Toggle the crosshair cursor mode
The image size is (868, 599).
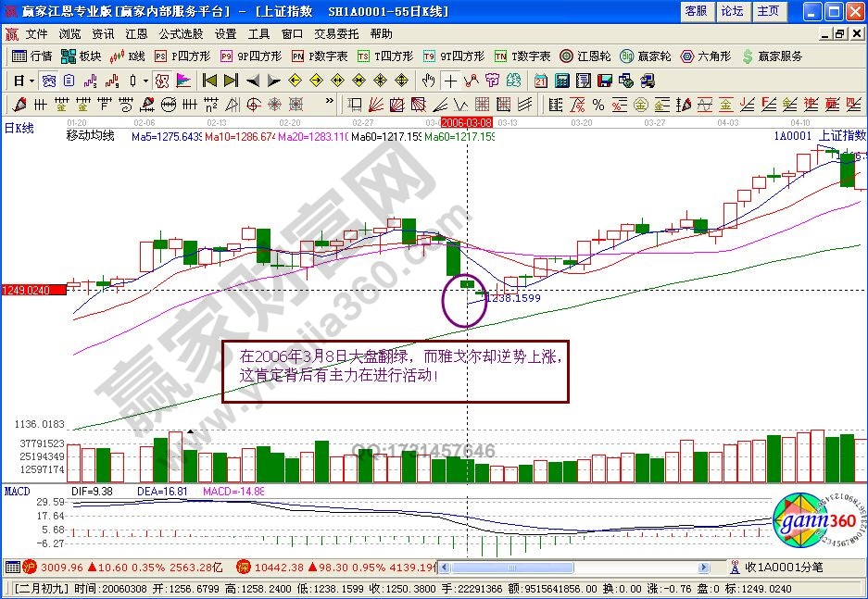[x=449, y=81]
